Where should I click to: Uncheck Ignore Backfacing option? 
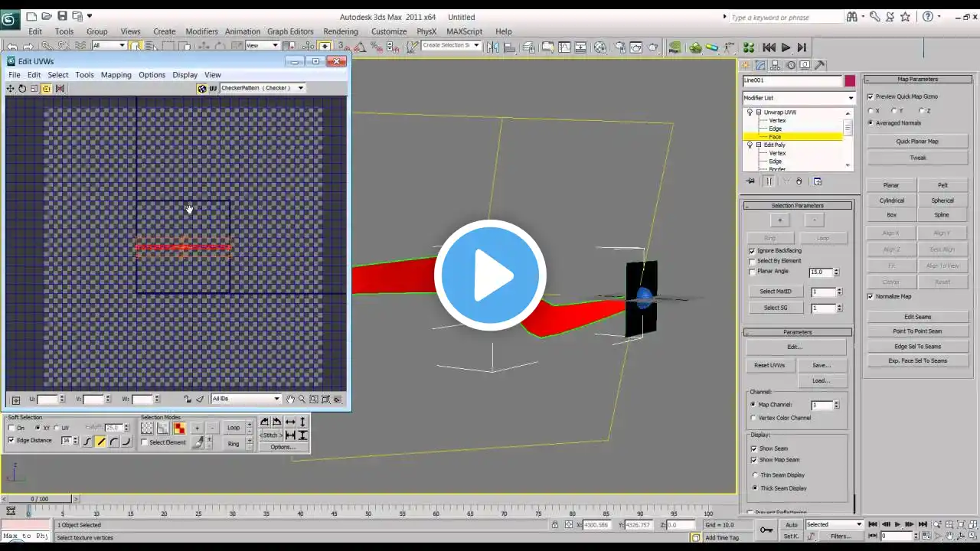[752, 251]
